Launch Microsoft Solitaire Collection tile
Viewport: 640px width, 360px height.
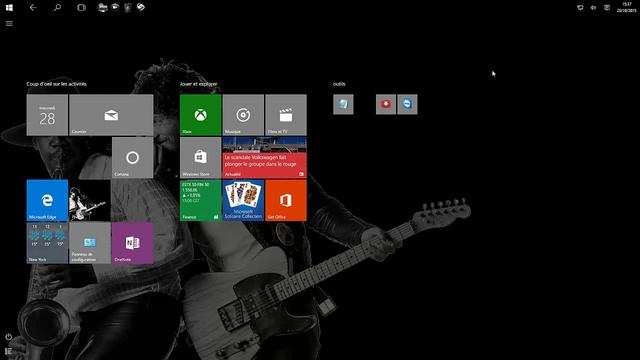[x=243, y=200]
